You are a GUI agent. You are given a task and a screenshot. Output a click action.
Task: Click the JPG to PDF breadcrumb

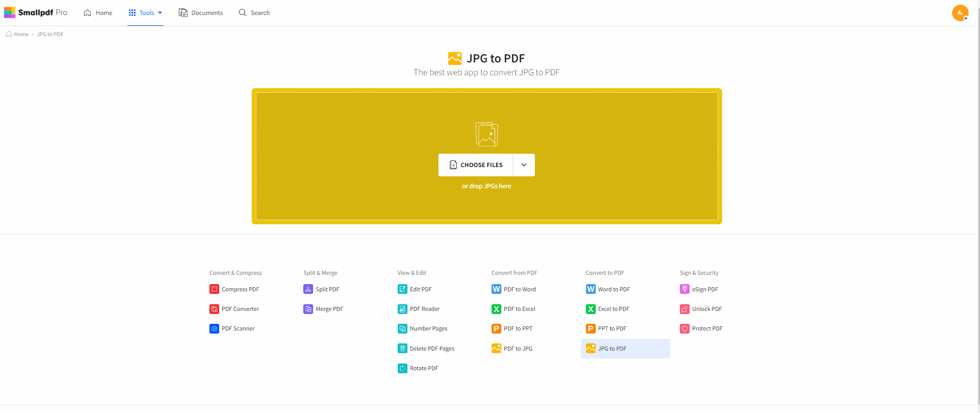point(50,34)
